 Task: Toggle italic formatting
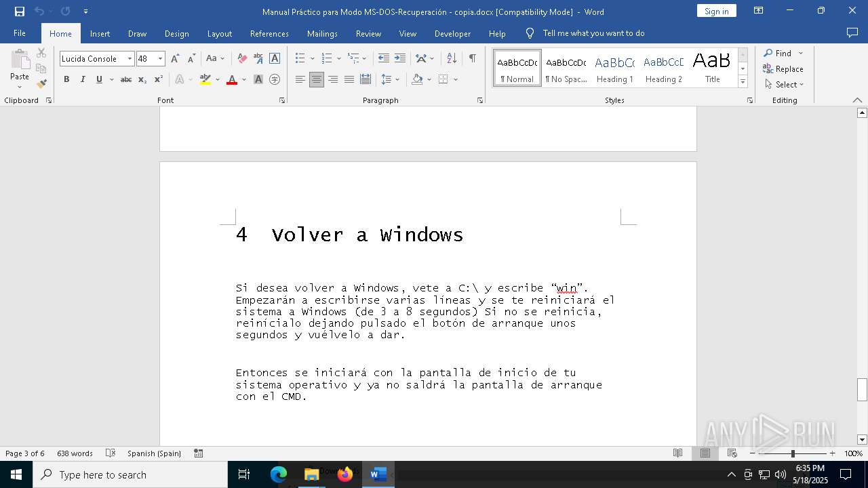pyautogui.click(x=83, y=79)
